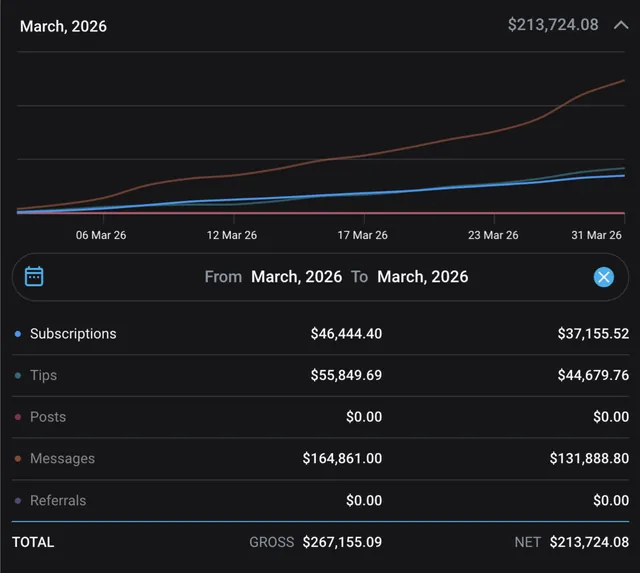Viewport: 640px width, 573px height.
Task: Click the 06 Mar 26 axis label
Action: coord(101,235)
